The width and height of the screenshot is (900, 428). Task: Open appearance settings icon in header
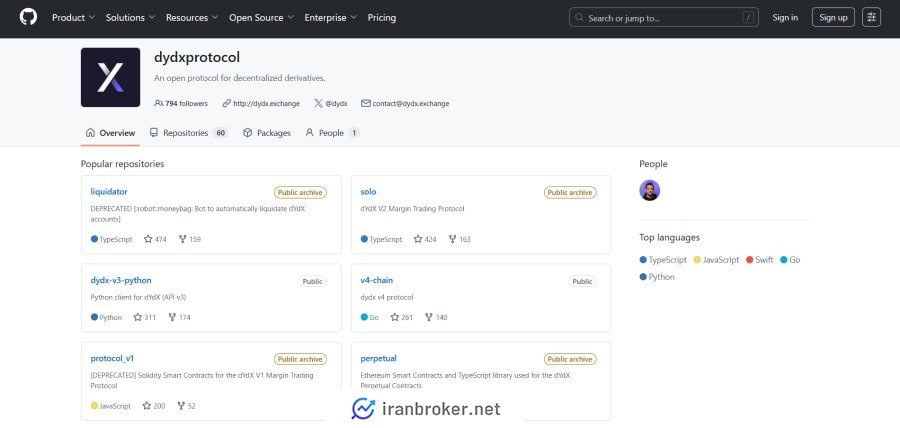coord(871,18)
